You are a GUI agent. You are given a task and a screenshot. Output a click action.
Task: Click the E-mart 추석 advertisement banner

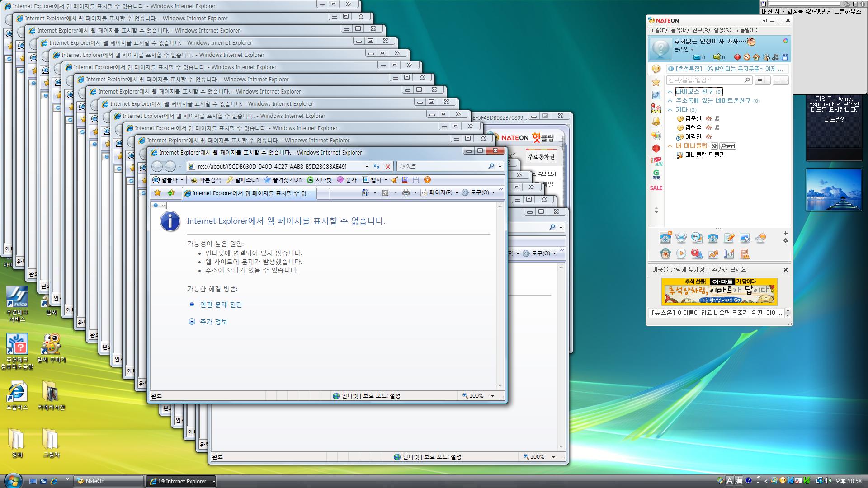pyautogui.click(x=719, y=292)
